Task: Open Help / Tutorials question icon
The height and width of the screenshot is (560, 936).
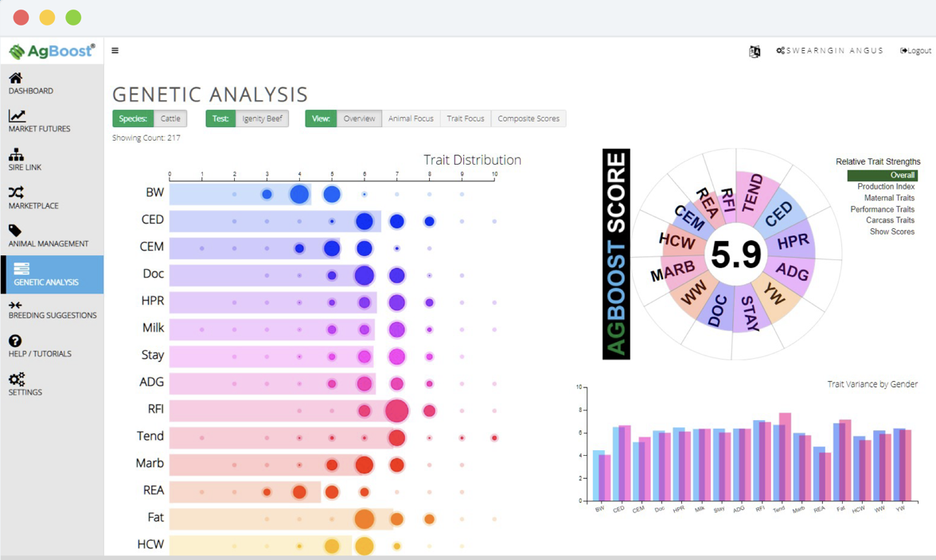Action: click(15, 341)
